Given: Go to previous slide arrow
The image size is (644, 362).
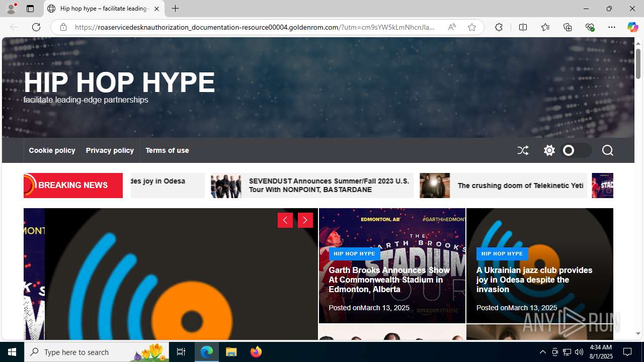Looking at the screenshot, I should 285,220.
